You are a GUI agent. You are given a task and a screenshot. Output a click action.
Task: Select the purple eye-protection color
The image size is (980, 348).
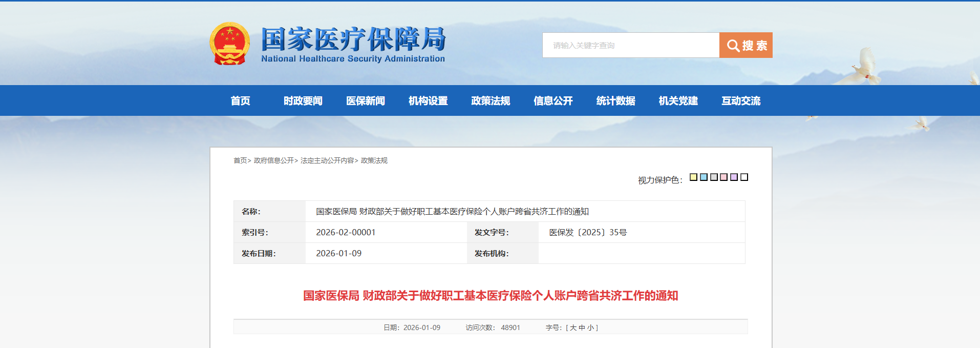click(734, 177)
